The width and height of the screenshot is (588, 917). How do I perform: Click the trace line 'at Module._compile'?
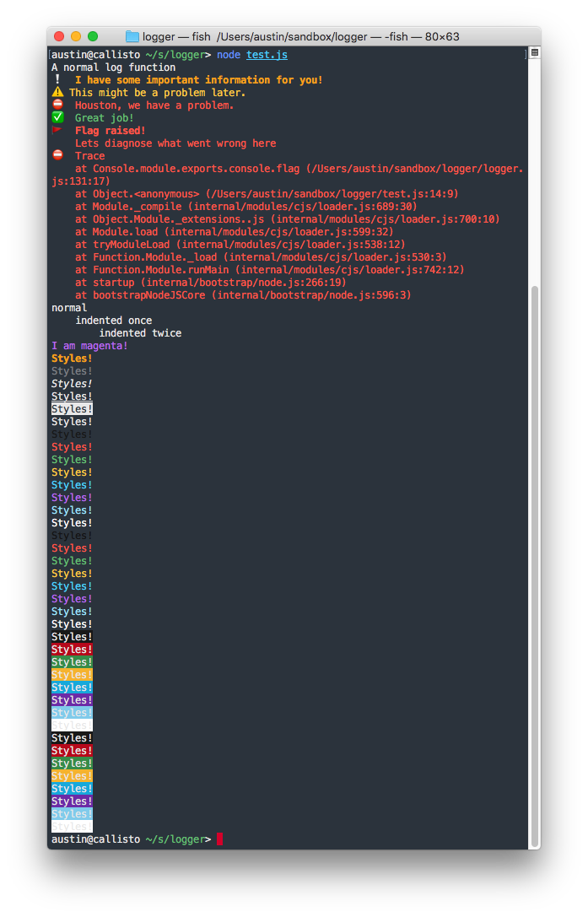(245, 207)
